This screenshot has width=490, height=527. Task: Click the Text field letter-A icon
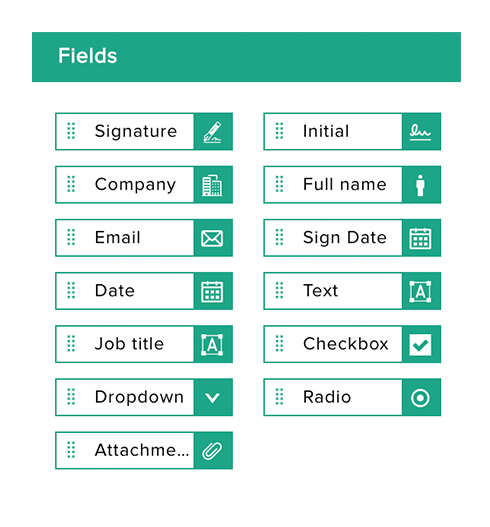pyautogui.click(x=420, y=291)
